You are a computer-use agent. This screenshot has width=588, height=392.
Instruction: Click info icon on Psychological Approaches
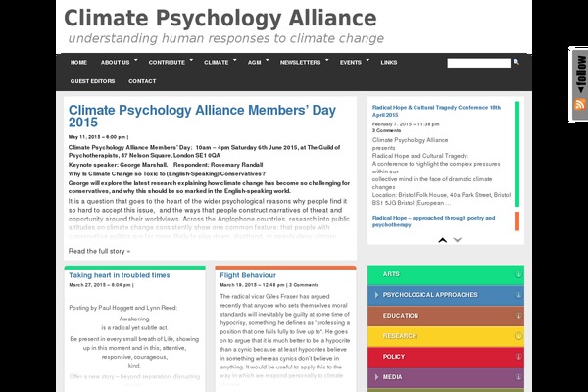point(518,295)
